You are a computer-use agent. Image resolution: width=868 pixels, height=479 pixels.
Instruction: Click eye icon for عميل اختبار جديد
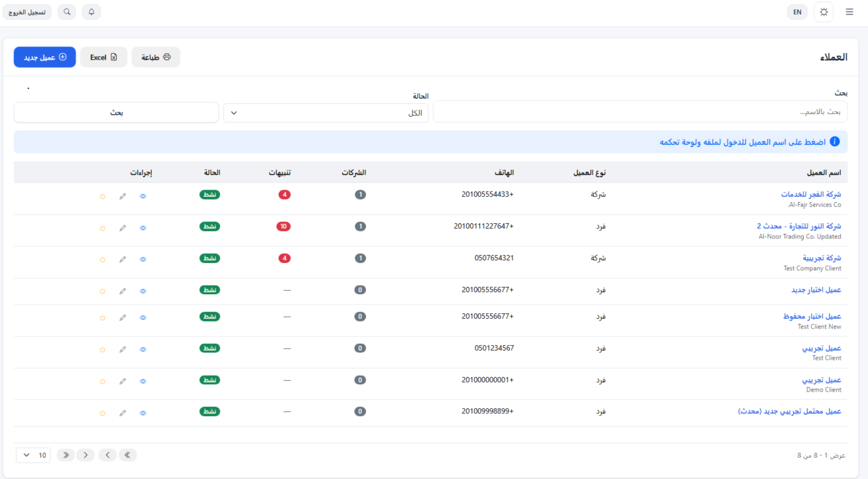[x=143, y=292]
